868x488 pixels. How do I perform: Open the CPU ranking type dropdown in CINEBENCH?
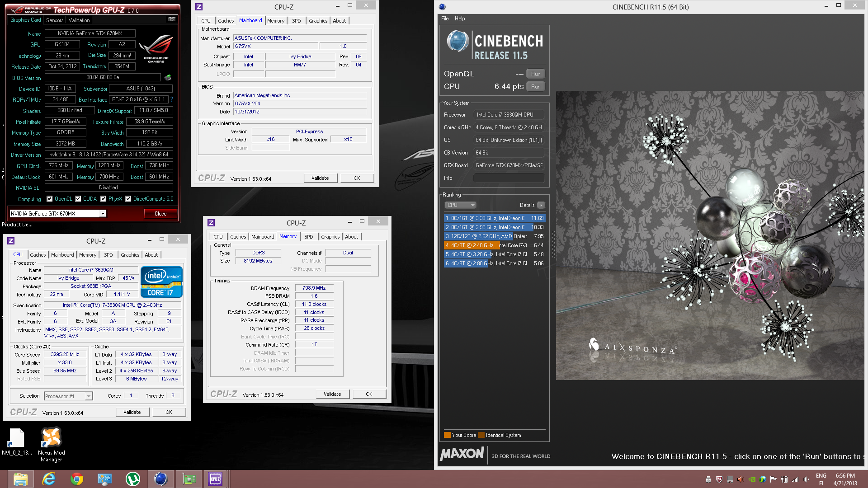460,205
